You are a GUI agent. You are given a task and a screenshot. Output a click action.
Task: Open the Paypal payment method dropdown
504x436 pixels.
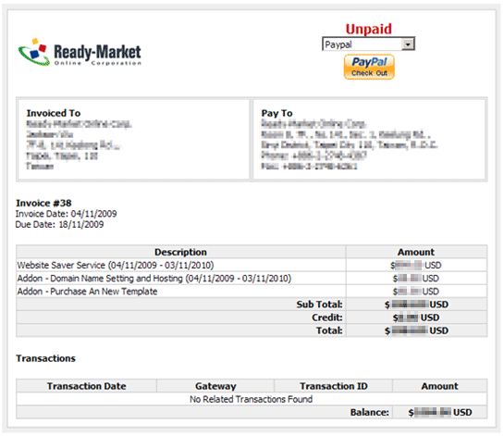coord(368,44)
